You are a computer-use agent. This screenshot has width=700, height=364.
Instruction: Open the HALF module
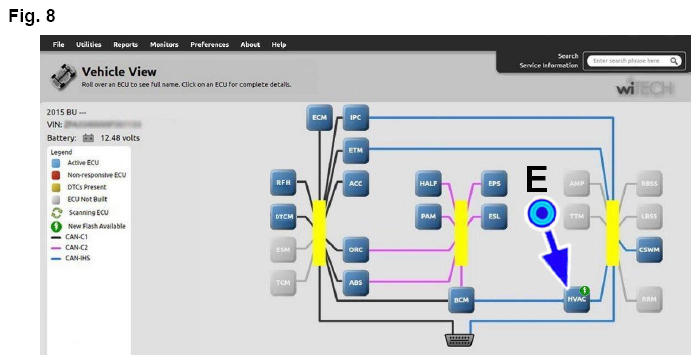pyautogui.click(x=428, y=184)
